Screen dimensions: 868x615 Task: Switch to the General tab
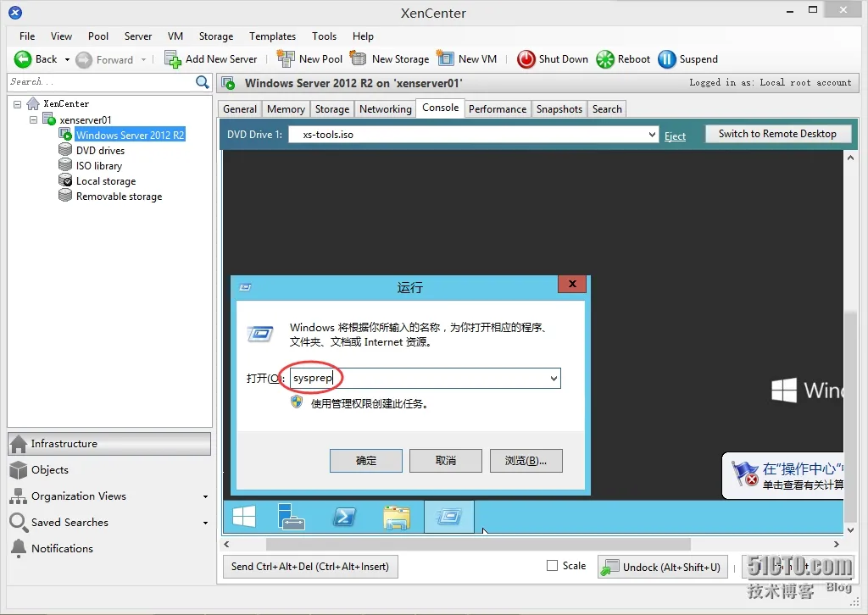pos(240,109)
